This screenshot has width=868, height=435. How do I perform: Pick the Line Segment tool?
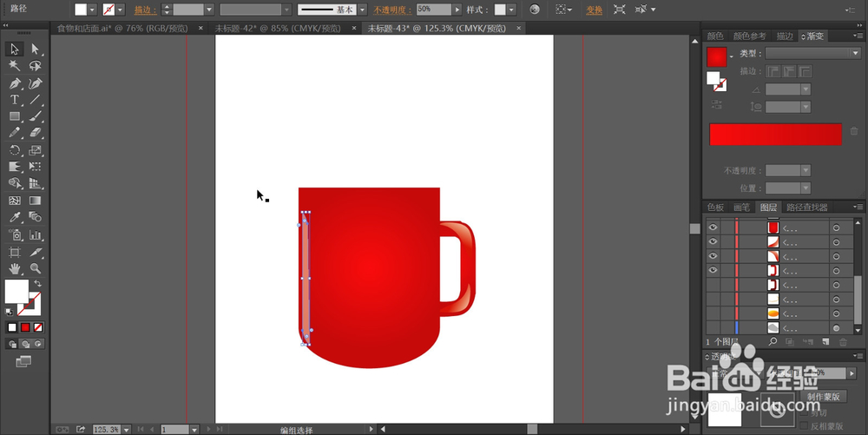click(35, 100)
